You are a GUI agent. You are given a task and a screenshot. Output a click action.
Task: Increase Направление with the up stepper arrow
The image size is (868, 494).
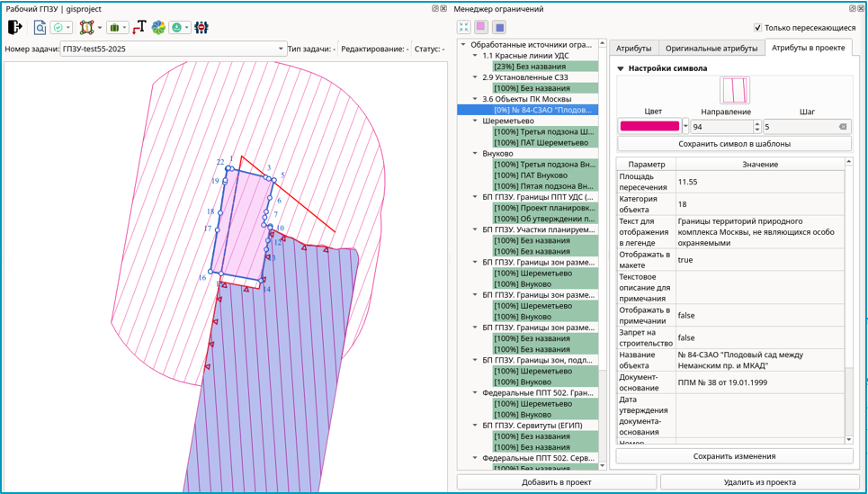(757, 123)
